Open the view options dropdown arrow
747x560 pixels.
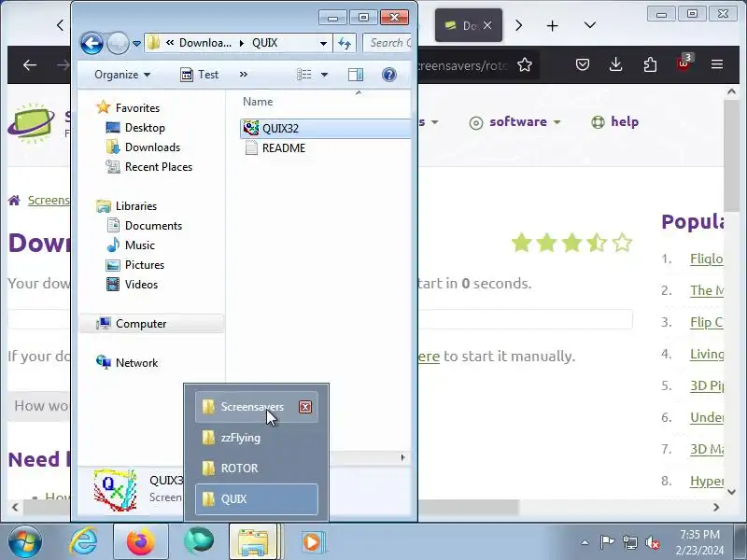tap(324, 75)
